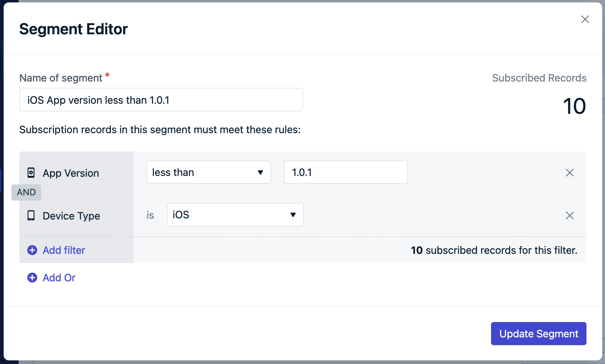605x364 pixels.
Task: Remove the App Version filter row
Action: click(x=569, y=173)
